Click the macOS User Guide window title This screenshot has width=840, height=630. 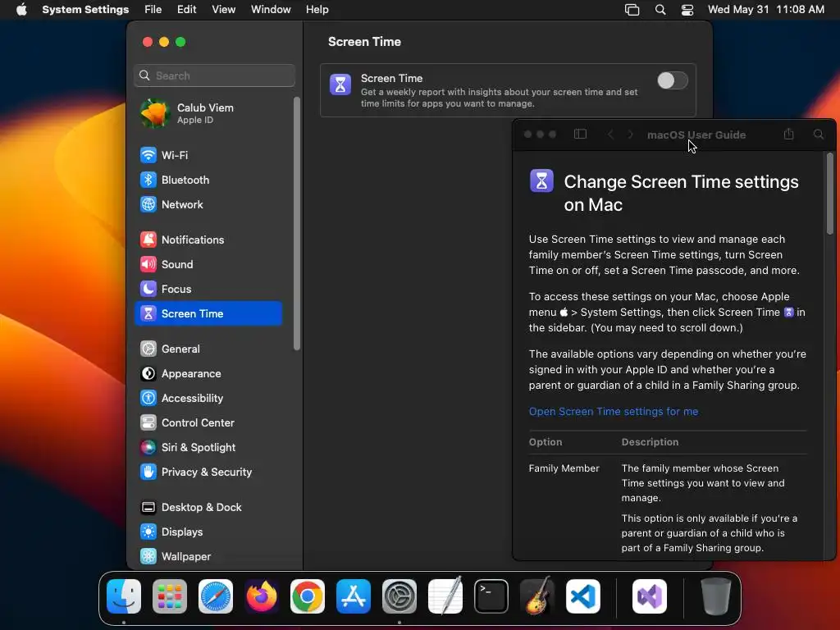696,135
